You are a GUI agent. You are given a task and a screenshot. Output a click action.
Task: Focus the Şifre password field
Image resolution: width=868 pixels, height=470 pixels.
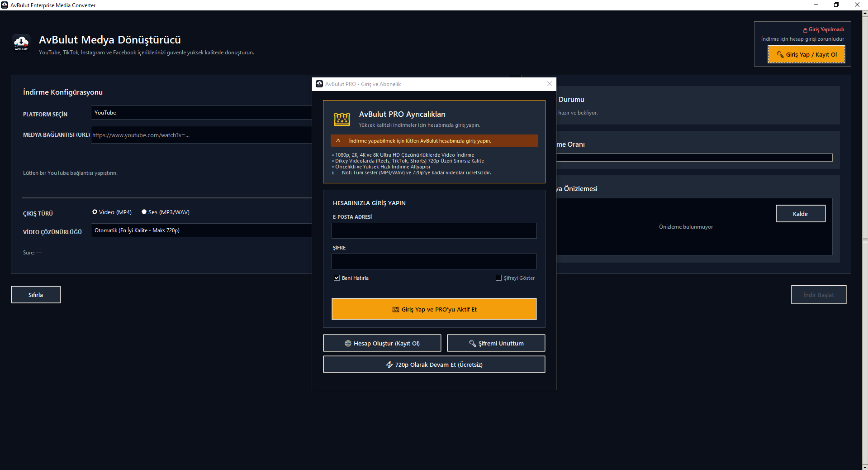434,262
